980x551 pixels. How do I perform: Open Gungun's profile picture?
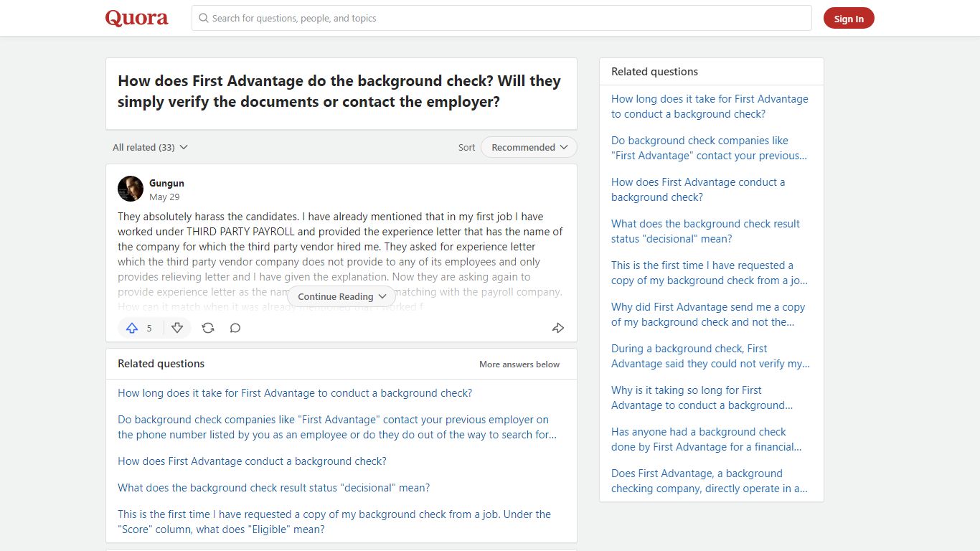131,189
